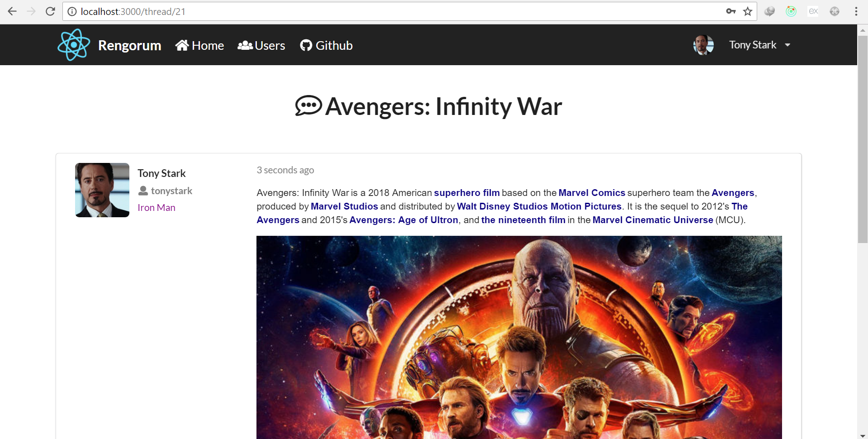Open 'the nineteenth film' link
Viewport: 868px width, 439px height.
[523, 220]
